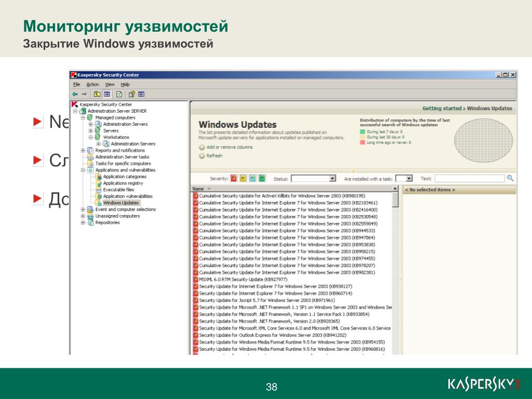Click the update list scrollbar up arrow
The image size is (532, 399).
[x=395, y=188]
